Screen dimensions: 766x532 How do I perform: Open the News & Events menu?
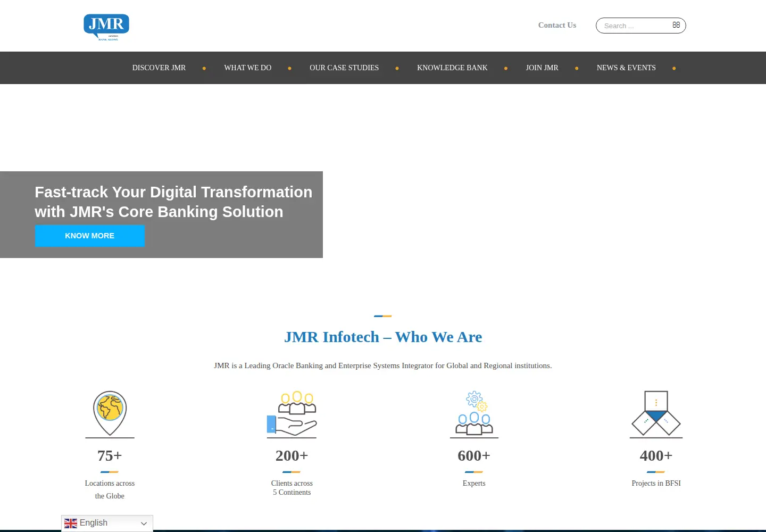pos(626,68)
